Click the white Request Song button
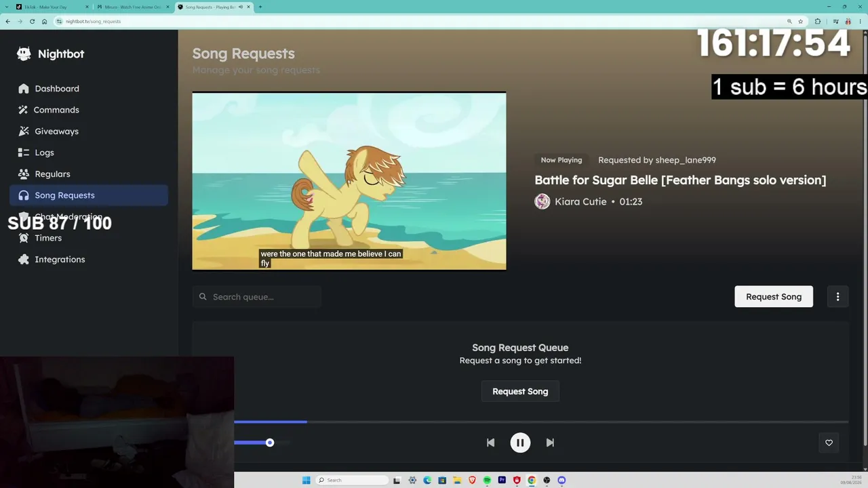 click(x=774, y=297)
